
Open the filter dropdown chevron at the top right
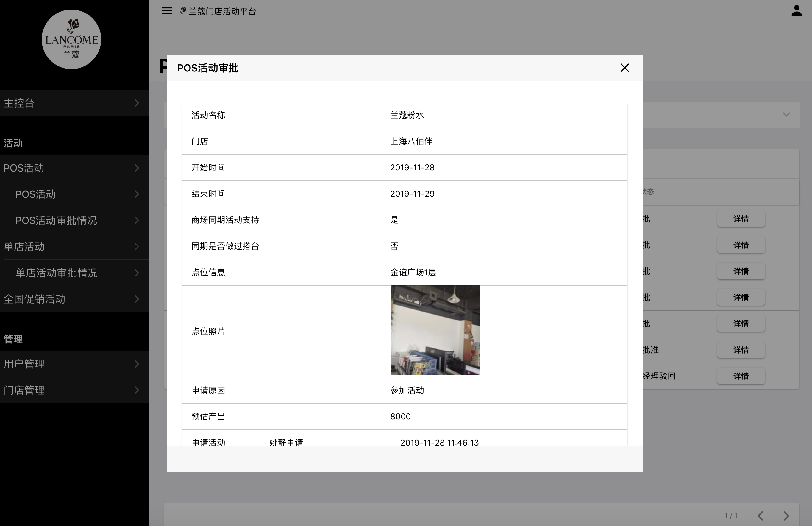(786, 115)
